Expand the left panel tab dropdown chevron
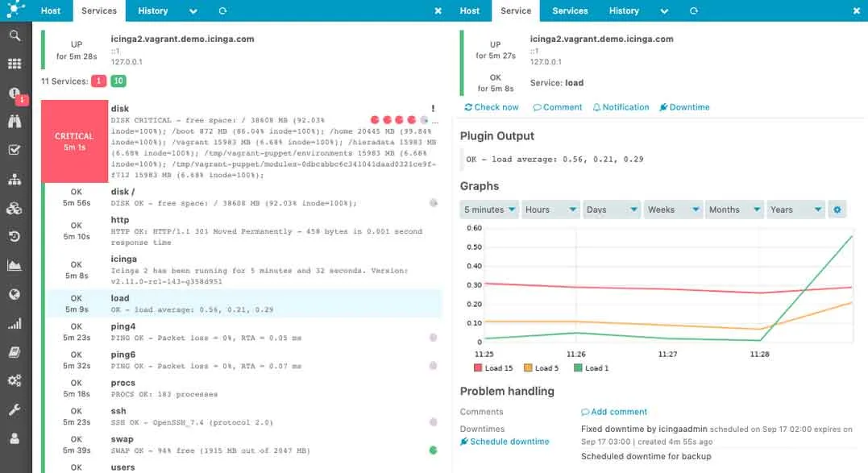Screen dimensions: 868x473 pyautogui.click(x=193, y=11)
